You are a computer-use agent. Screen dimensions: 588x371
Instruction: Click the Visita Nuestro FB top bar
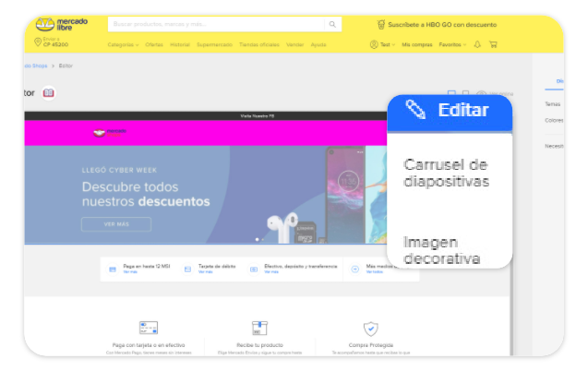pos(206,115)
